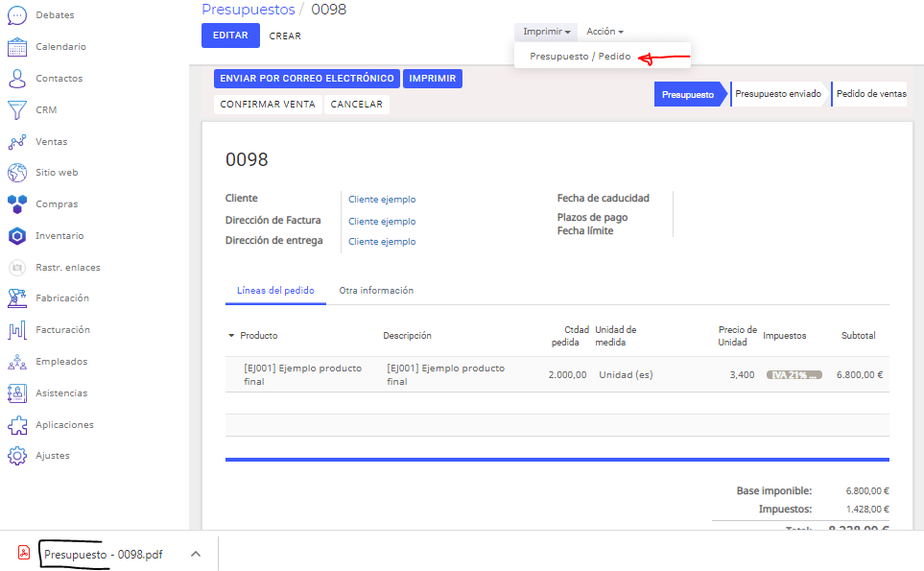Viewport: 924px width, 571px height.
Task: Open the Asistencias badge icon
Action: tap(17, 393)
